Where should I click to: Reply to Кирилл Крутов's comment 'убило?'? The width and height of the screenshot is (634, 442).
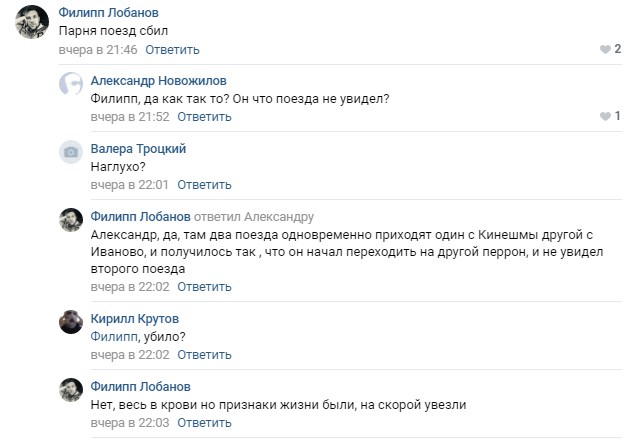pyautogui.click(x=205, y=355)
